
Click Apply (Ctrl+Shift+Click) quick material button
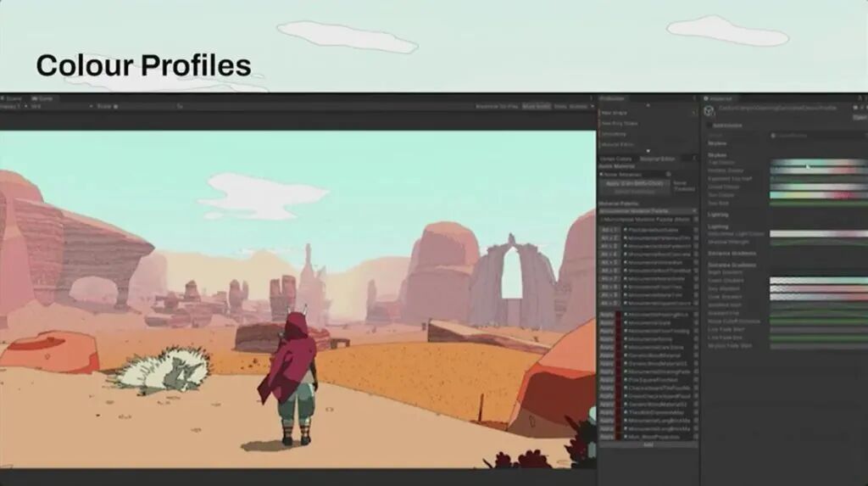click(634, 183)
